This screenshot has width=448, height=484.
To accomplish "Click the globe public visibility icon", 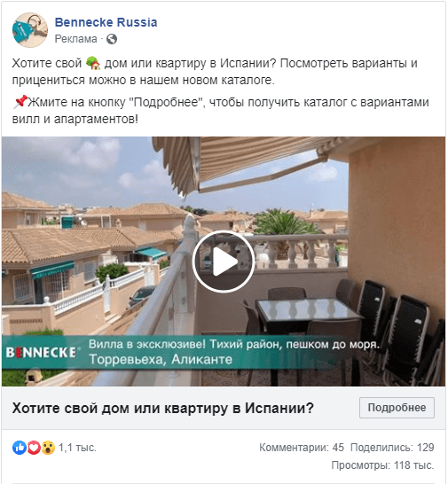I will (112, 39).
